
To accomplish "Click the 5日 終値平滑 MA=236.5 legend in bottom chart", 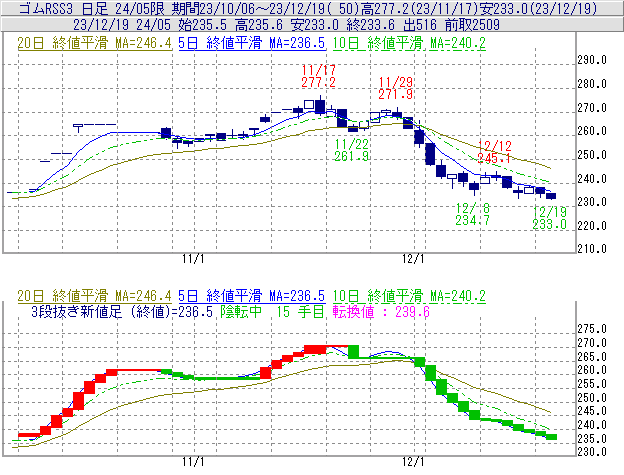I will (x=252, y=296).
